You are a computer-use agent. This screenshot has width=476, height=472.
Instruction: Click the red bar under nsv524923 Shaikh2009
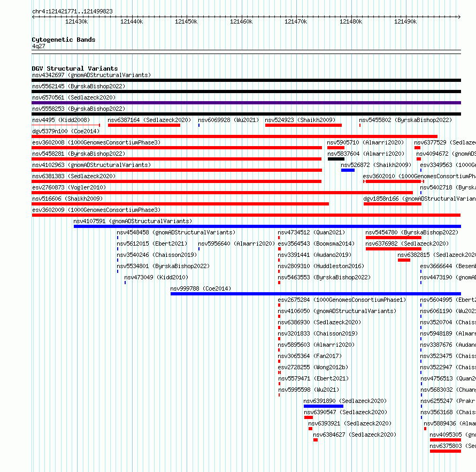[303, 125]
